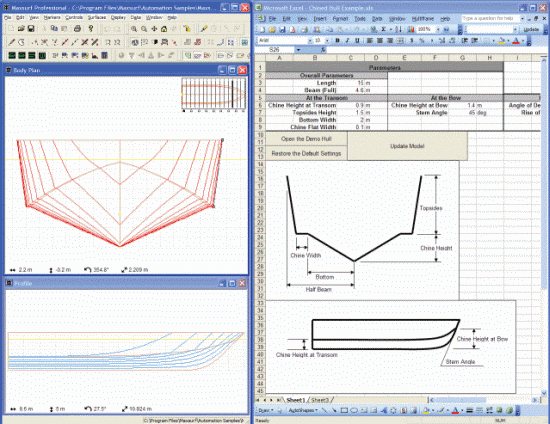
Task: Open the Arial font dropdown
Action: click(310, 41)
